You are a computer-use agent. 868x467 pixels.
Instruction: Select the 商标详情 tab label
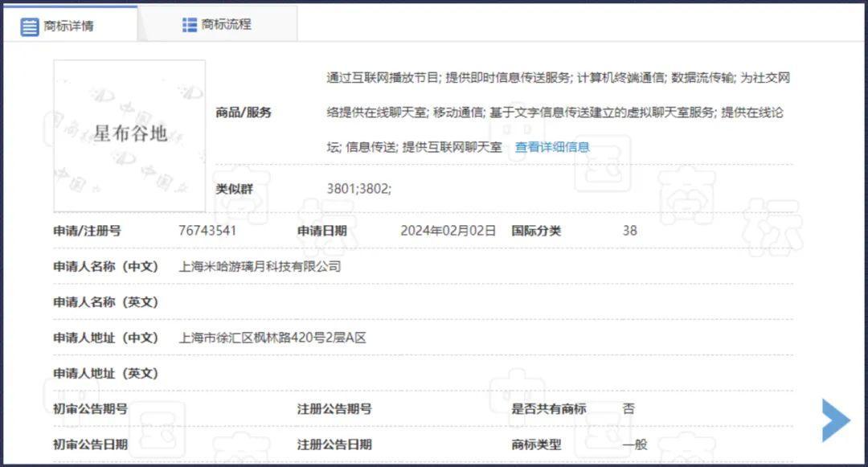coord(68,26)
